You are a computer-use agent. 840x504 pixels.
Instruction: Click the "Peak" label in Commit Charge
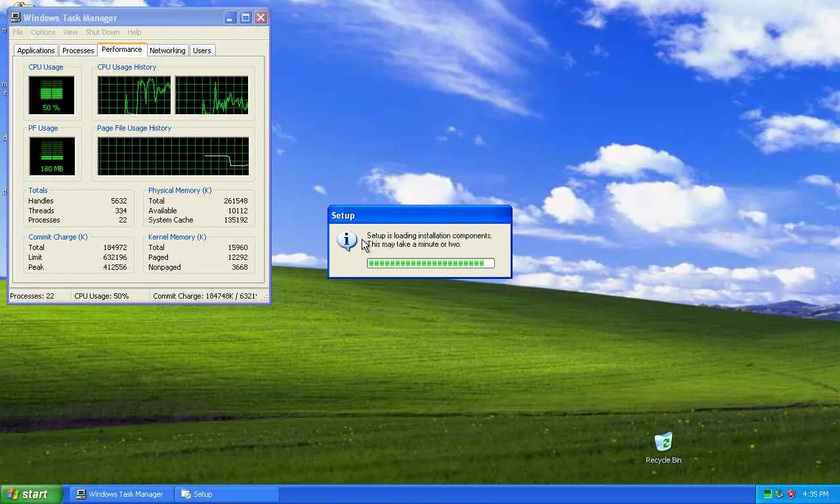[35, 267]
